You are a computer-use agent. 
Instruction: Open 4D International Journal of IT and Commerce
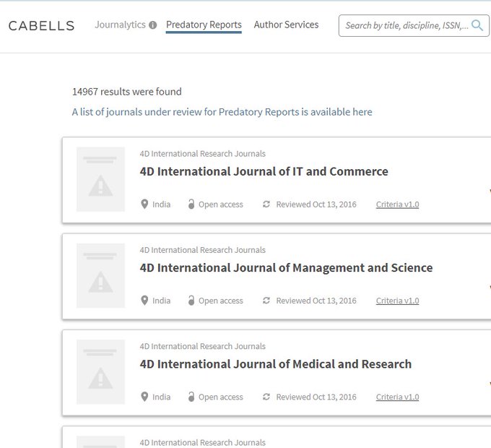(x=264, y=171)
